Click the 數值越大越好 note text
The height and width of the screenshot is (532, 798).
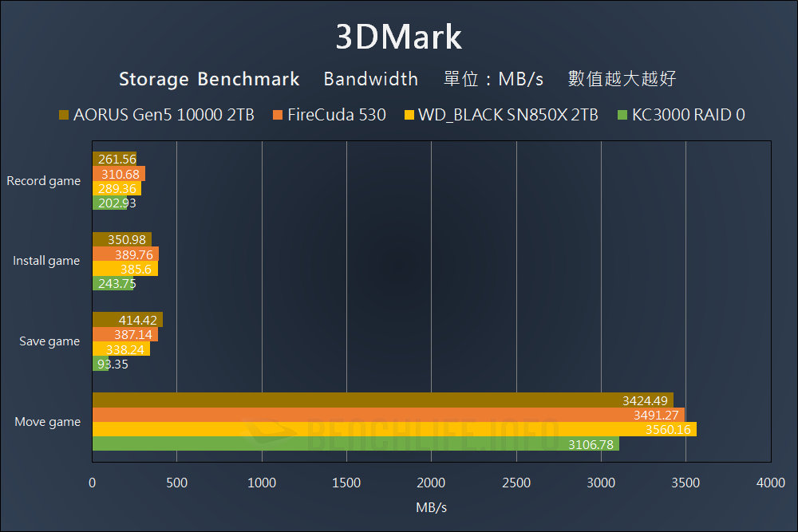pos(622,79)
